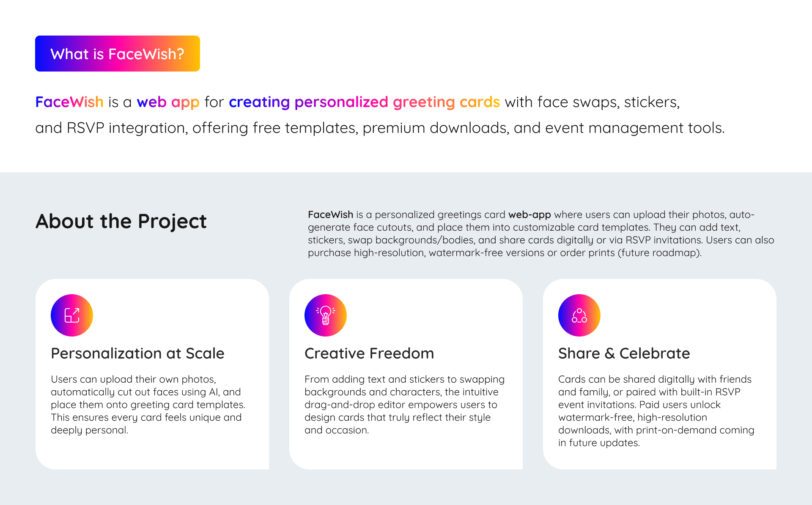Click the gradient "web app" text
Viewport: 812px width, 505px height.
click(168, 102)
